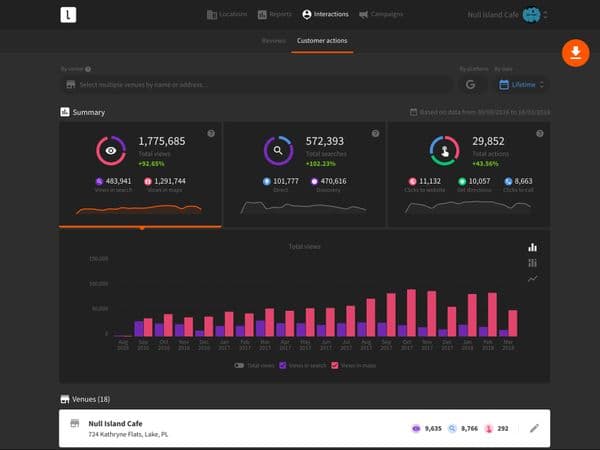Switch to the line chart view icon
The height and width of the screenshot is (450, 600).
[533, 279]
